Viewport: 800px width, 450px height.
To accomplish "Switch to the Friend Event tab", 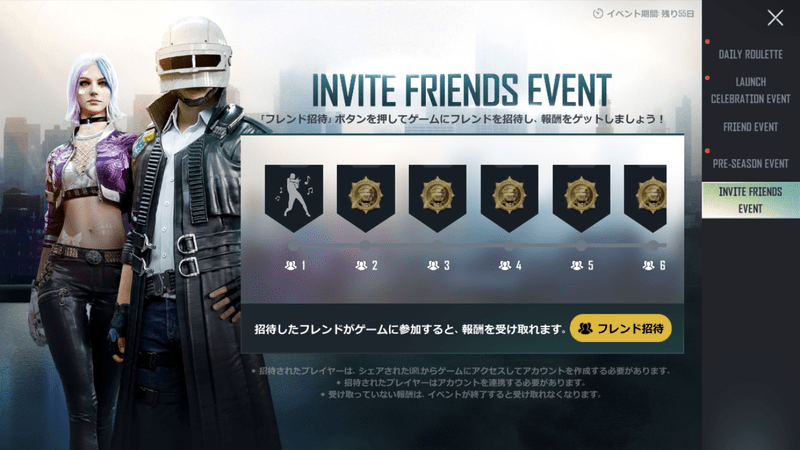I will click(751, 127).
